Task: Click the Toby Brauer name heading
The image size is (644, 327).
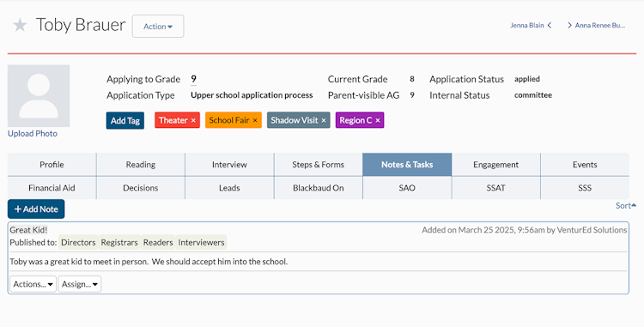Action: 81,25
